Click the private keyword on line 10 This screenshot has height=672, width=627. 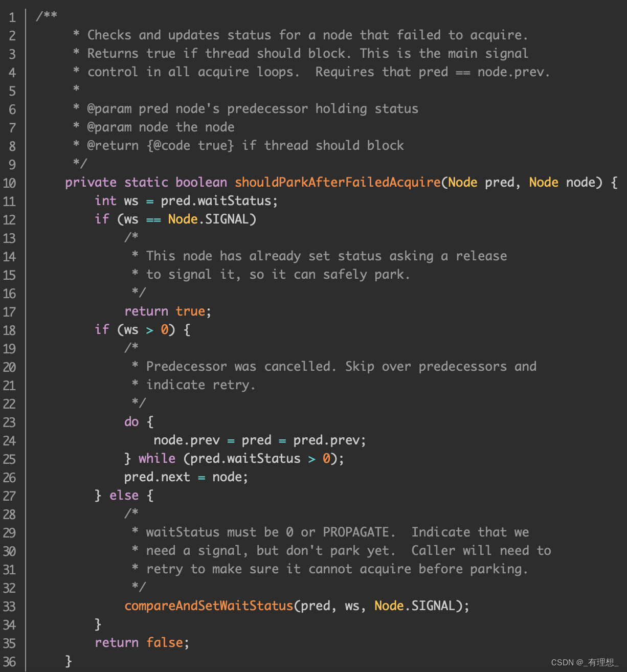pos(91,182)
